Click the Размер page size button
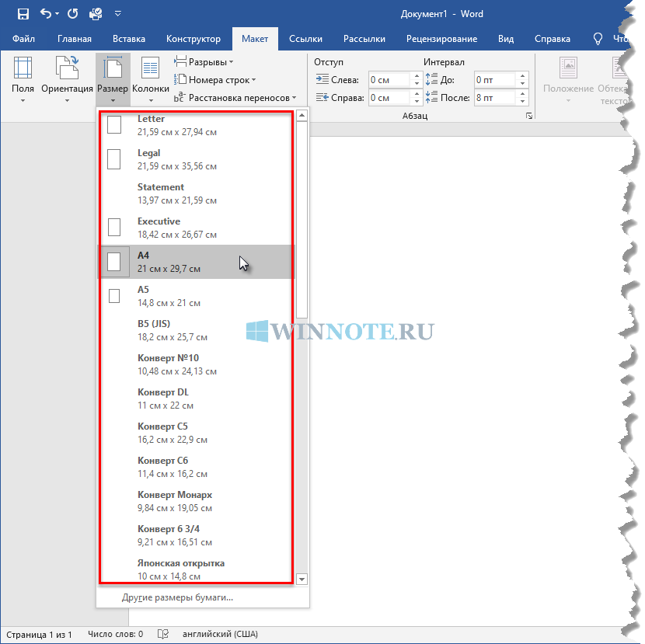 tap(113, 79)
